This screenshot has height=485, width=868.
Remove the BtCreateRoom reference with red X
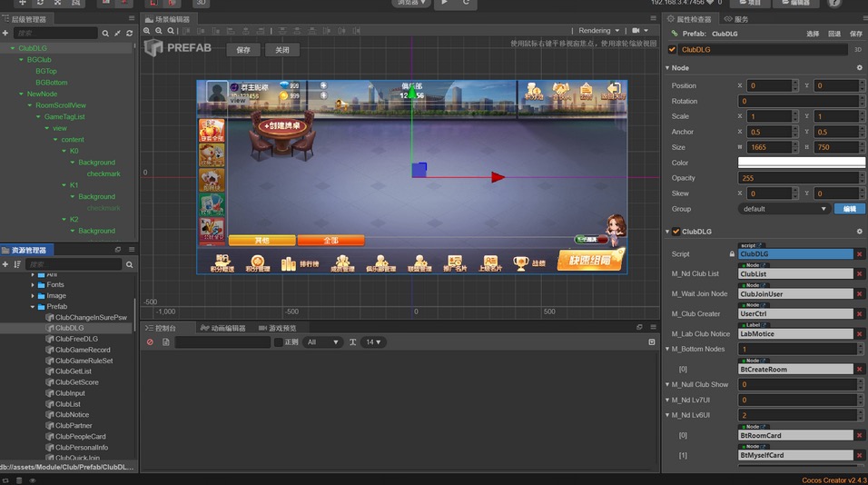click(x=859, y=370)
